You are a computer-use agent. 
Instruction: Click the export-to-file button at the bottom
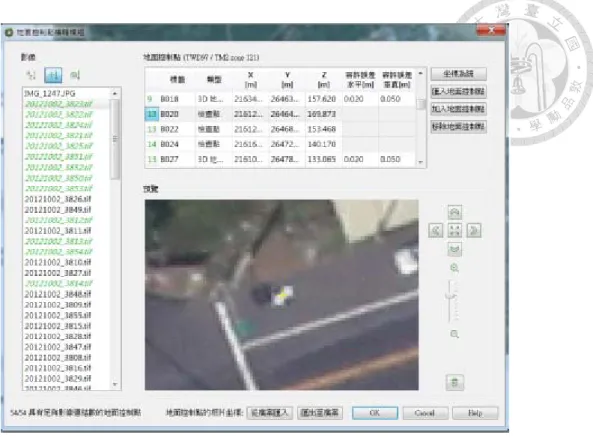tap(320, 413)
